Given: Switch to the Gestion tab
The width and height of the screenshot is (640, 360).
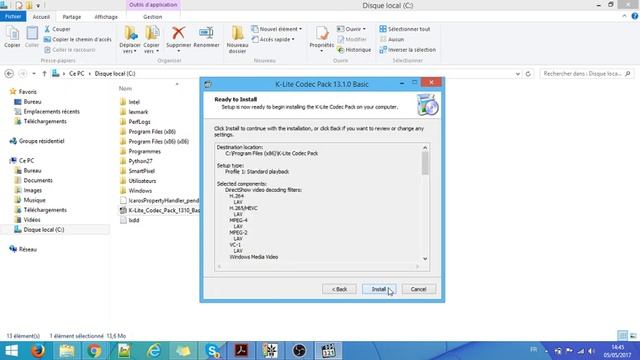Looking at the screenshot, I should click(153, 17).
